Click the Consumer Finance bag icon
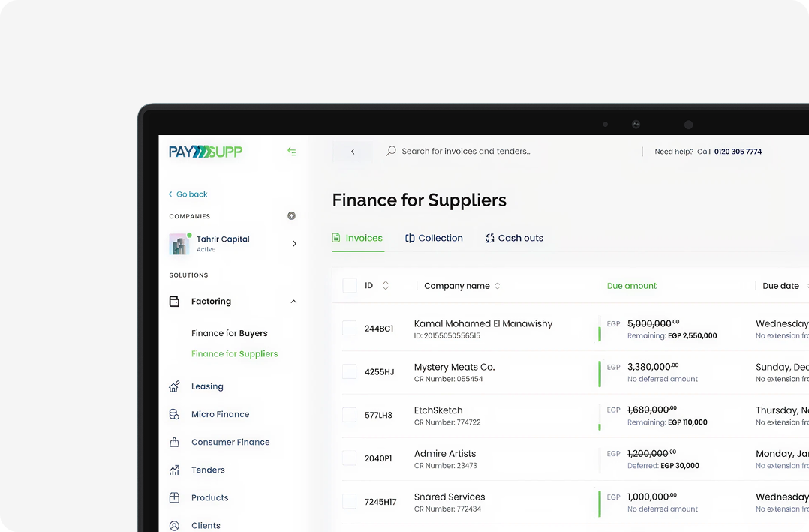809x532 pixels. click(x=174, y=442)
